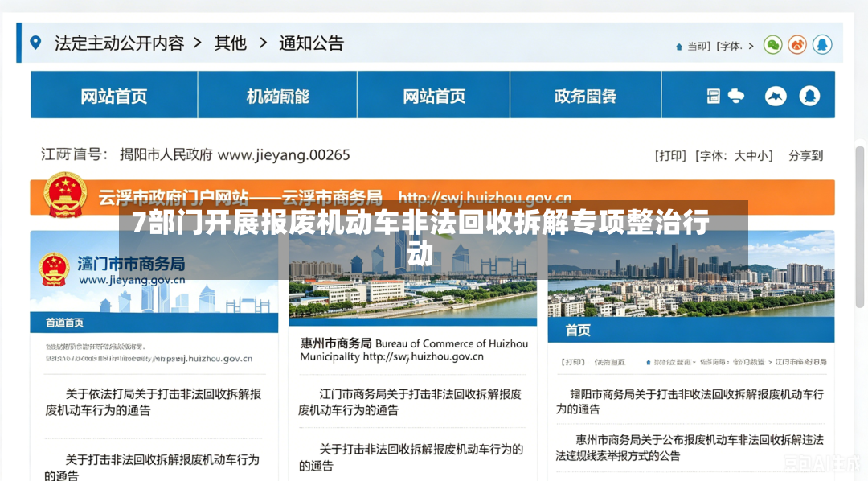Click the national emblem on the orange banner
The width and height of the screenshot is (868, 481).
(65, 195)
